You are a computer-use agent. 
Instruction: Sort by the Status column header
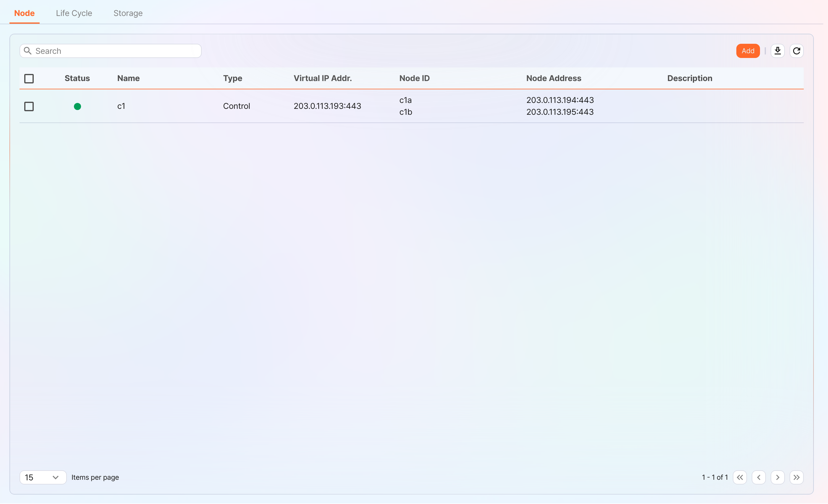tap(77, 78)
